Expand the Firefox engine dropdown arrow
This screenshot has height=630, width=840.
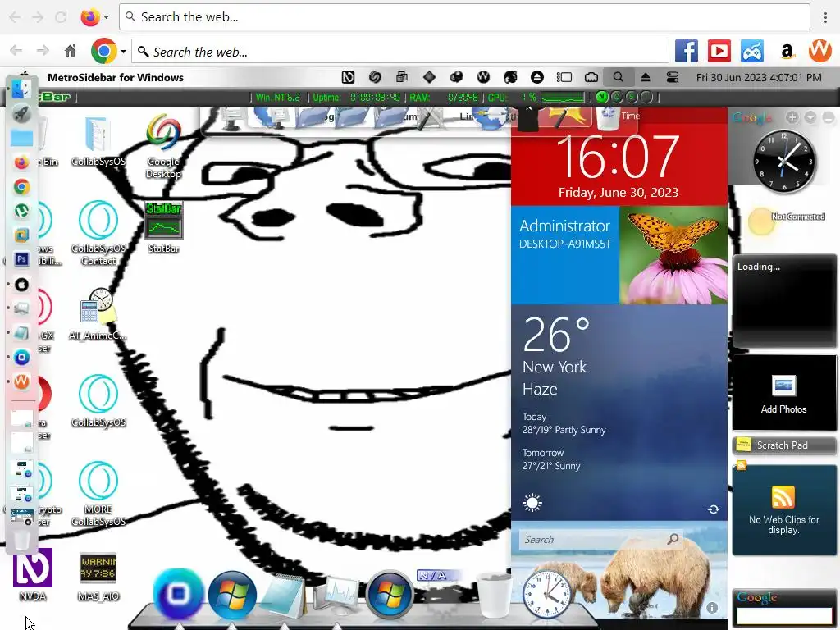(x=106, y=17)
